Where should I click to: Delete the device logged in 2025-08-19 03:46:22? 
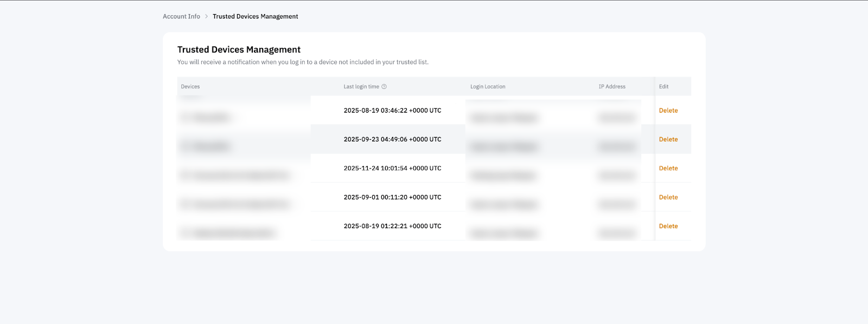[x=668, y=111]
